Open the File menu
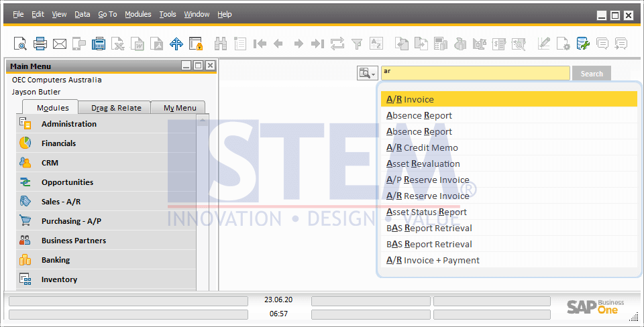The image size is (644, 327). click(x=18, y=14)
